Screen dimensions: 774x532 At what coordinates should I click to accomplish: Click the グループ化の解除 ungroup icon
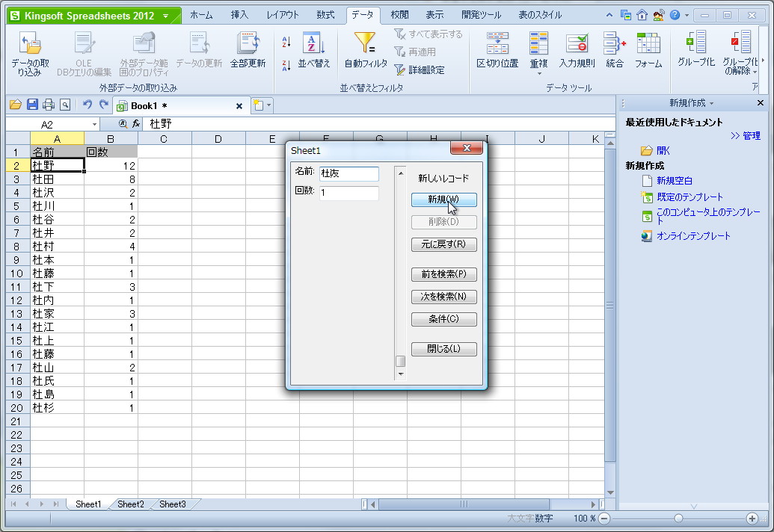(740, 52)
